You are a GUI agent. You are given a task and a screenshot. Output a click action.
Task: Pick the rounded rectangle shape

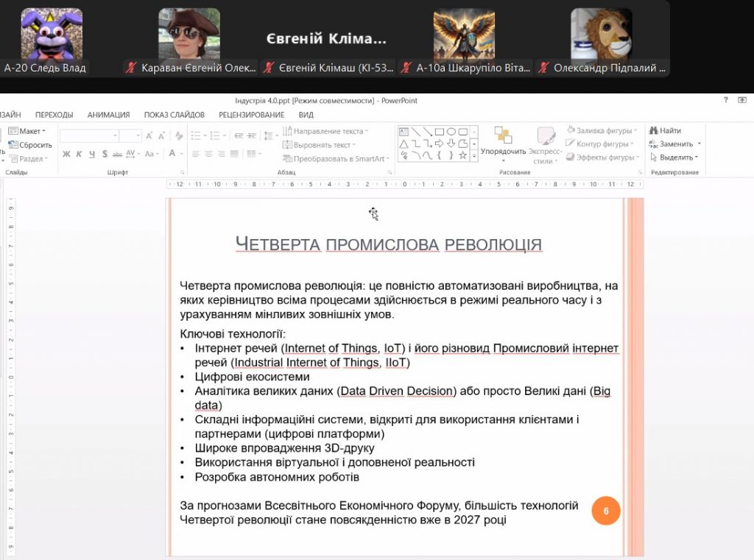462,132
